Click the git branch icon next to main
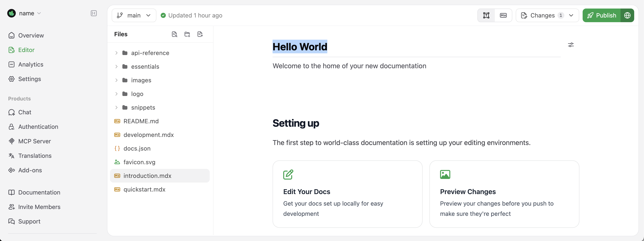This screenshot has width=644, height=241. click(x=120, y=15)
